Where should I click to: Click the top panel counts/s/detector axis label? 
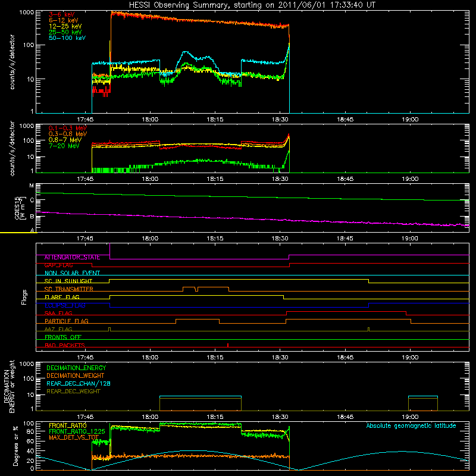pos(12,62)
